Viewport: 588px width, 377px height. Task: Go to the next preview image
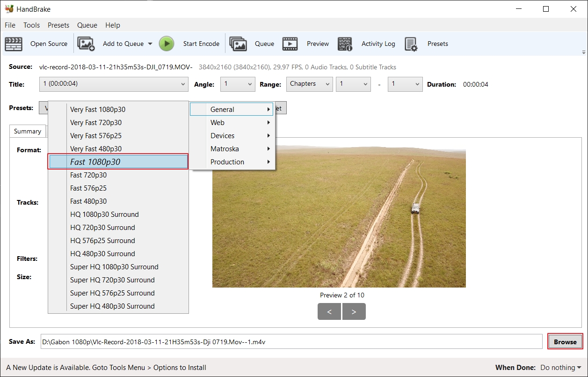354,311
